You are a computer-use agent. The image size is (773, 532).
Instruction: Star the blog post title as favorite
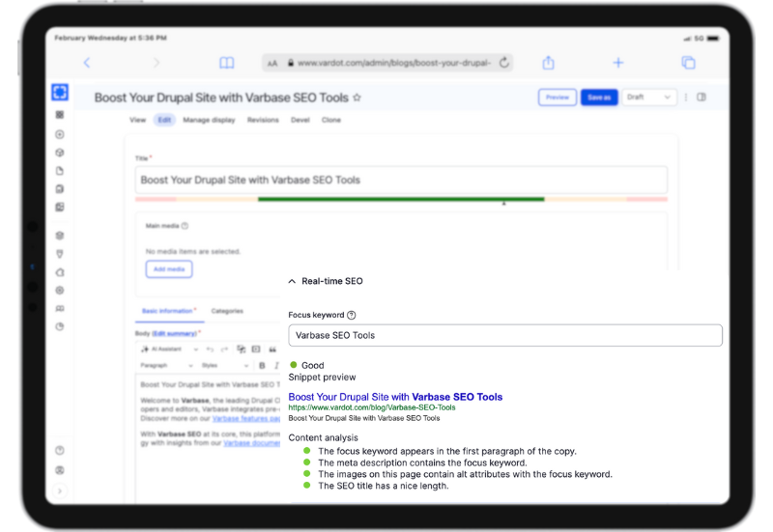click(357, 98)
